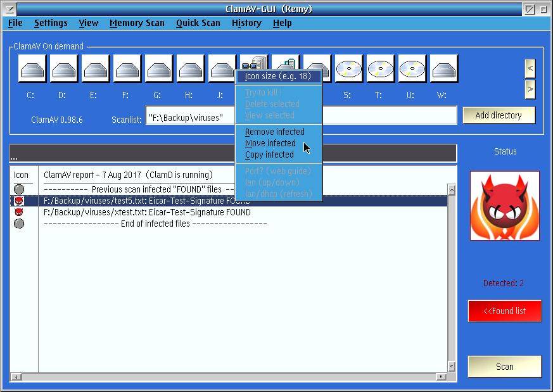Select the H: drive icon
This screenshot has width=553, height=392.
tap(191, 69)
